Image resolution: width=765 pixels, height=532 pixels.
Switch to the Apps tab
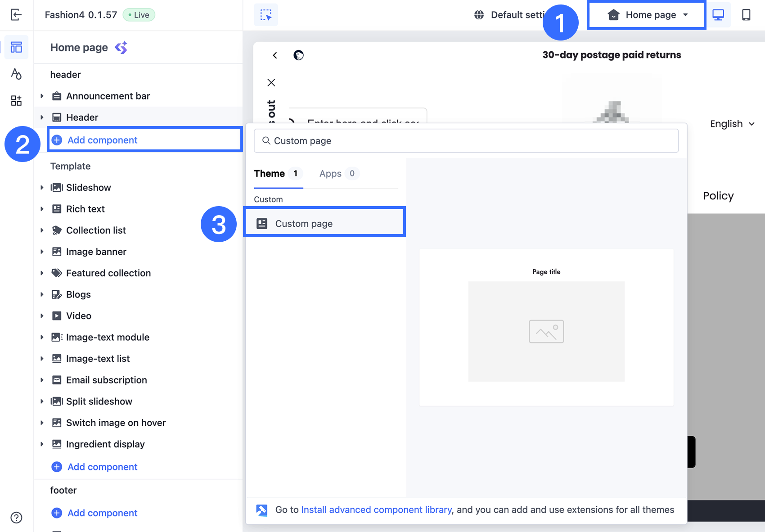(331, 174)
